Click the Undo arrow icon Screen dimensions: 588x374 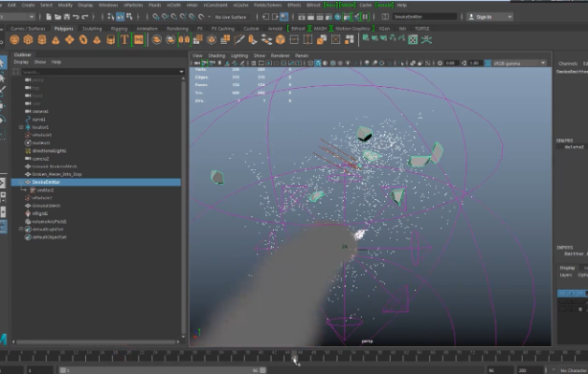[76, 17]
